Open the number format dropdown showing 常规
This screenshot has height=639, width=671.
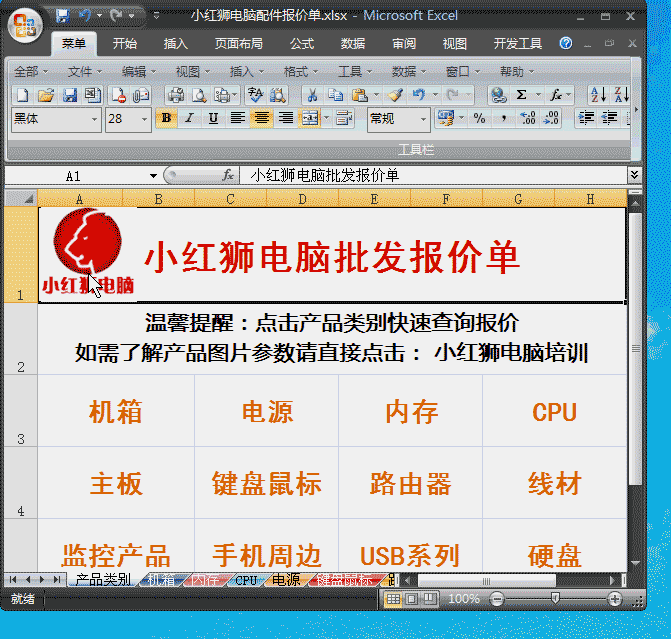pos(423,119)
